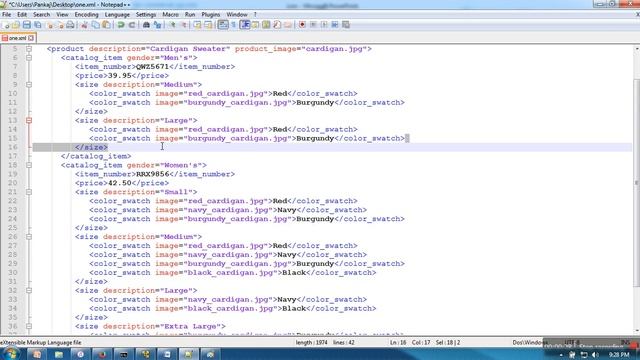Viewport: 640px width, 360px height.
Task: Collapse the Men's catalog_item fold on line 6
Action: pyautogui.click(x=29, y=58)
